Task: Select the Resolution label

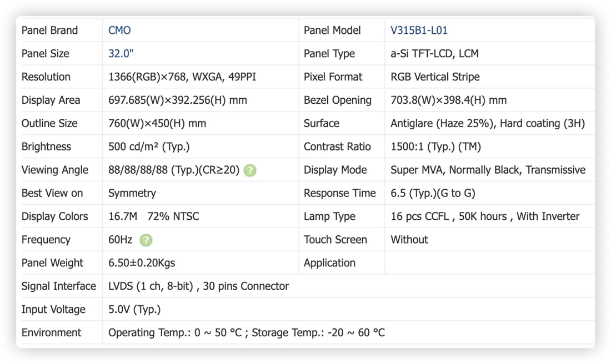Action: (46, 77)
